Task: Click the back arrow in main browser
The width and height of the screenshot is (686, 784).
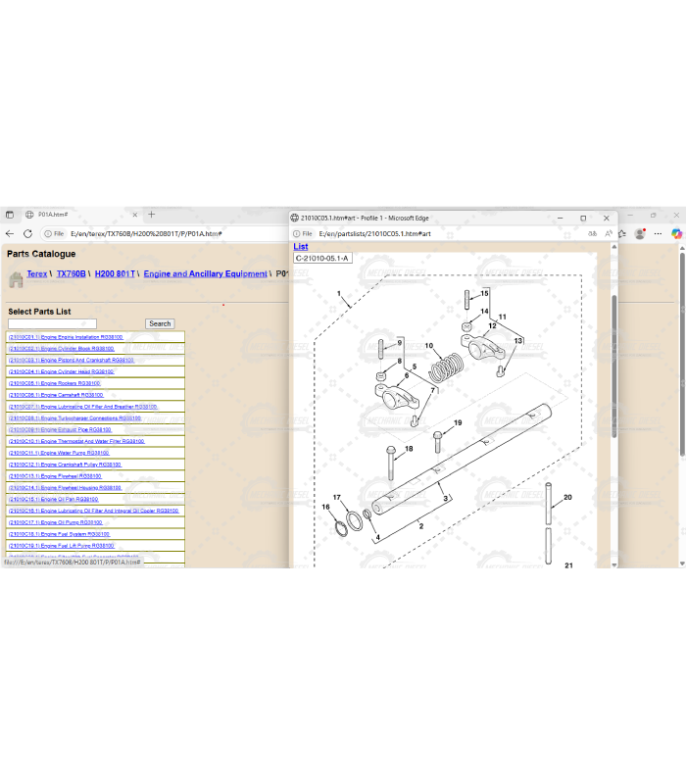Action: (10, 234)
